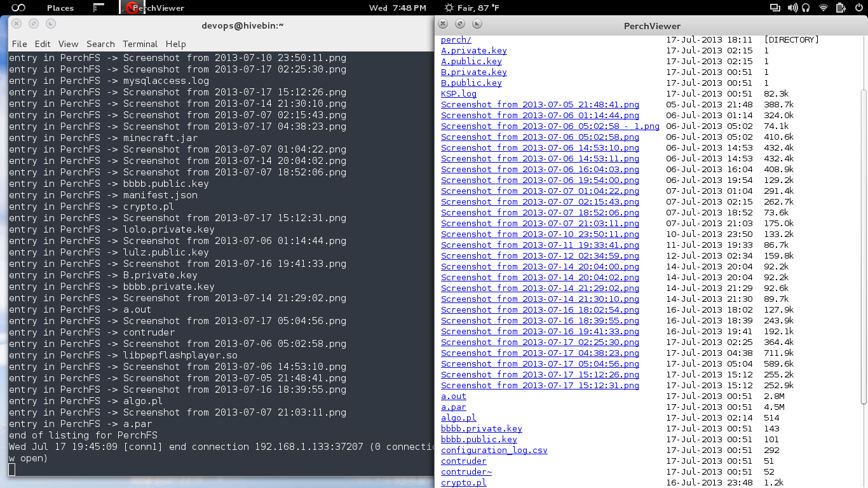Click the display switcher tray icon
Image resolution: width=868 pixels, height=488 pixels.
point(775,8)
